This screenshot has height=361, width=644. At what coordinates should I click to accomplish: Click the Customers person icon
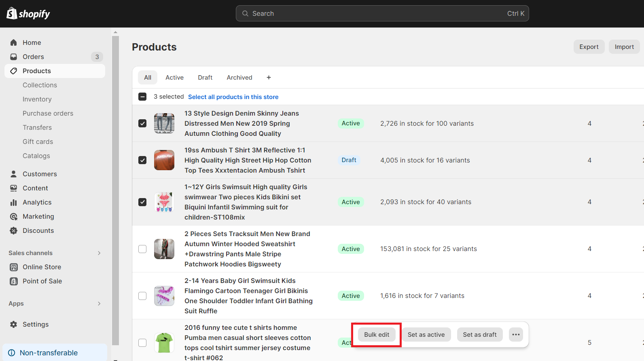[x=14, y=174]
